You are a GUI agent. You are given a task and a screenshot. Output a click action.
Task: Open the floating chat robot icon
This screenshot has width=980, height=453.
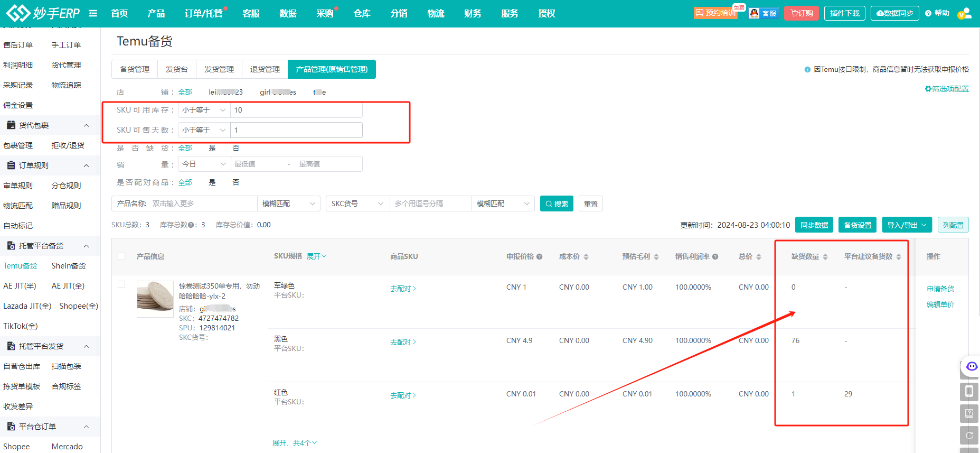pos(972,366)
